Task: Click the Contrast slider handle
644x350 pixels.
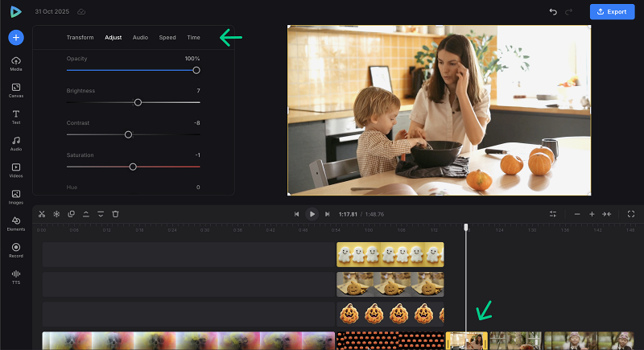Action: 128,134
